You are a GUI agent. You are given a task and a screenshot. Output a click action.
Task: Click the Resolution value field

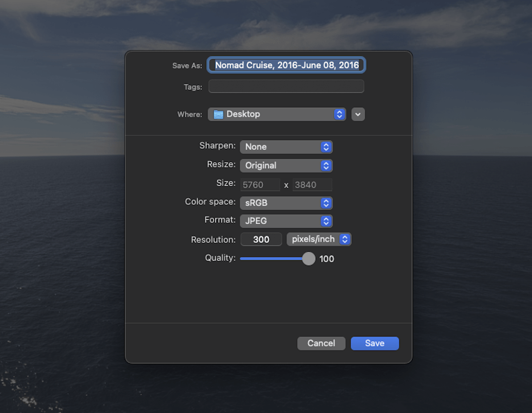click(261, 239)
